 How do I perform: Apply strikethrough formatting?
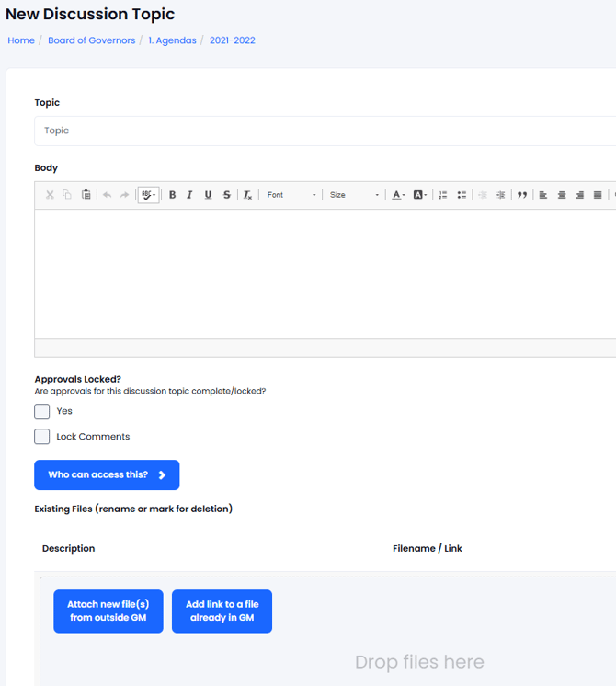226,195
